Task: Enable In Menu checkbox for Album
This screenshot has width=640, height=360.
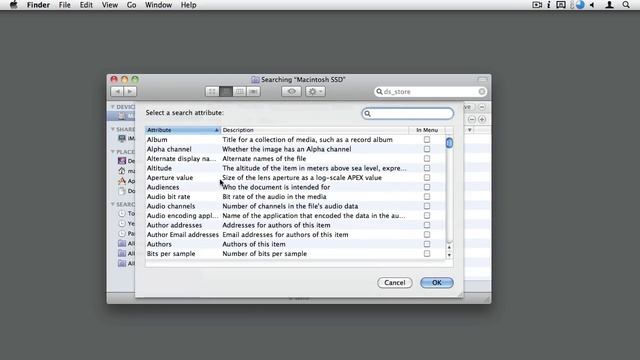Action: point(427,140)
